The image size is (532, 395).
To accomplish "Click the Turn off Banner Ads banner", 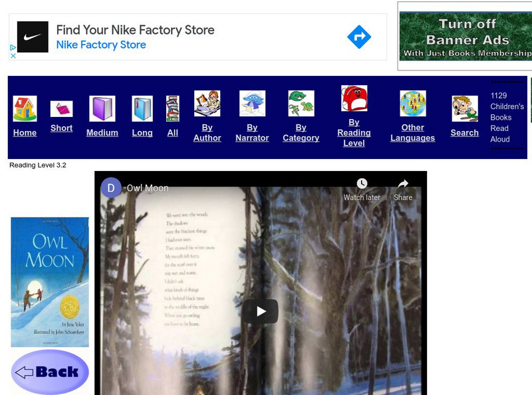I will point(465,36).
